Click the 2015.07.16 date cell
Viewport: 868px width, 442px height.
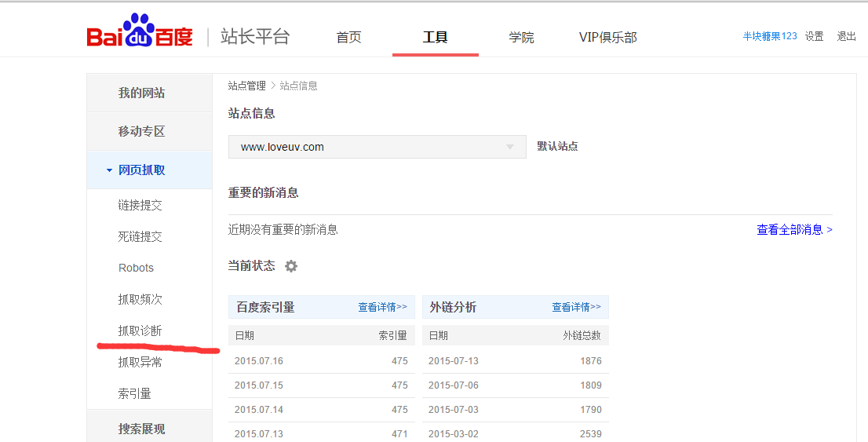click(258, 361)
